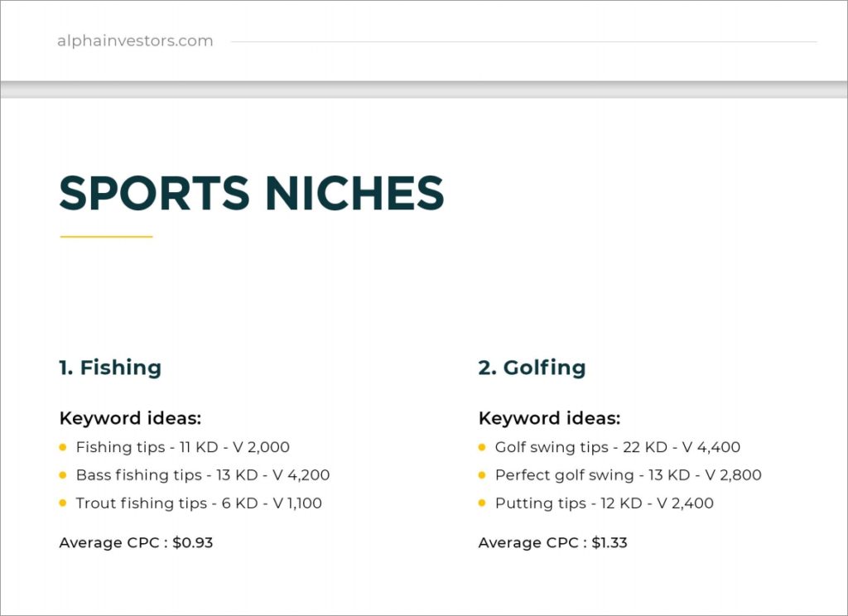Select the Fishing tips keyword line

(182, 447)
